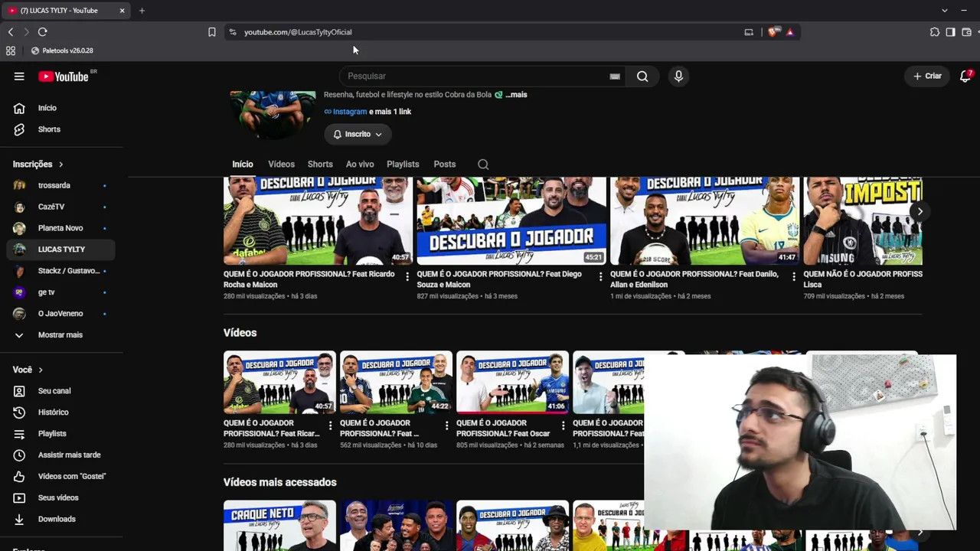Open the apps grid in bookmarks bar
The image size is (980, 551).
tap(11, 51)
